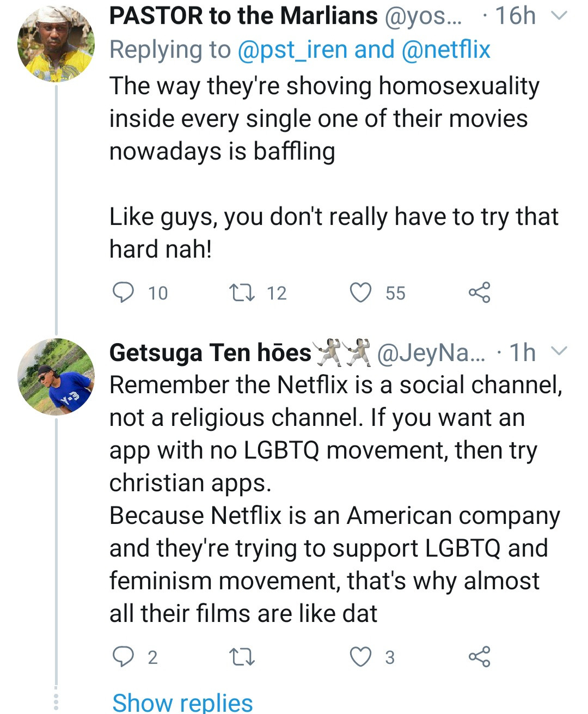View Getsuga Ten hōes profile picture
The image size is (588, 714).
pos(56,377)
